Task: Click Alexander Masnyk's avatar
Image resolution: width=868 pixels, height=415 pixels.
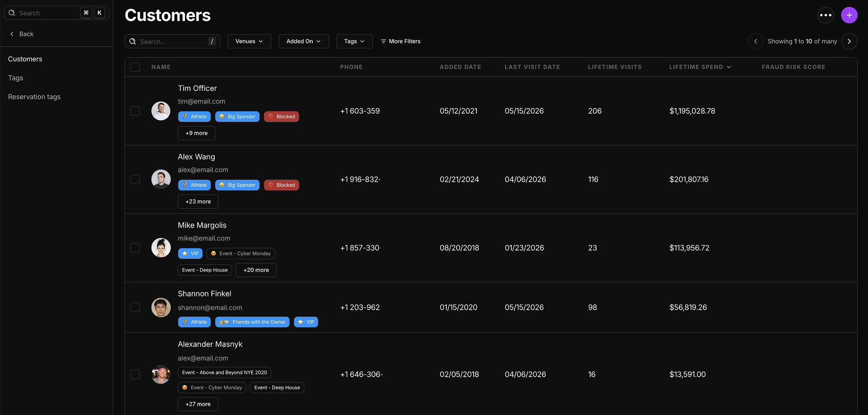Action: (x=161, y=374)
